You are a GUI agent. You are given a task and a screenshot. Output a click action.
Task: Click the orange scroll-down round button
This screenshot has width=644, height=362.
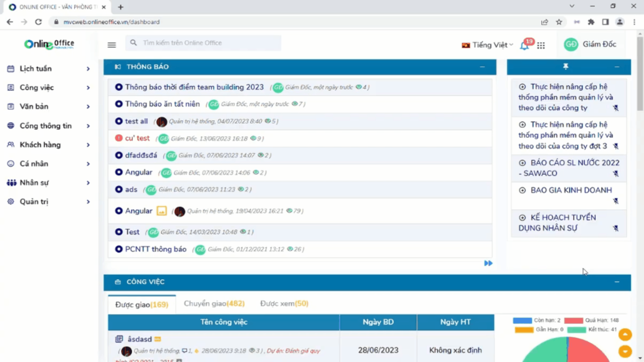click(x=625, y=351)
